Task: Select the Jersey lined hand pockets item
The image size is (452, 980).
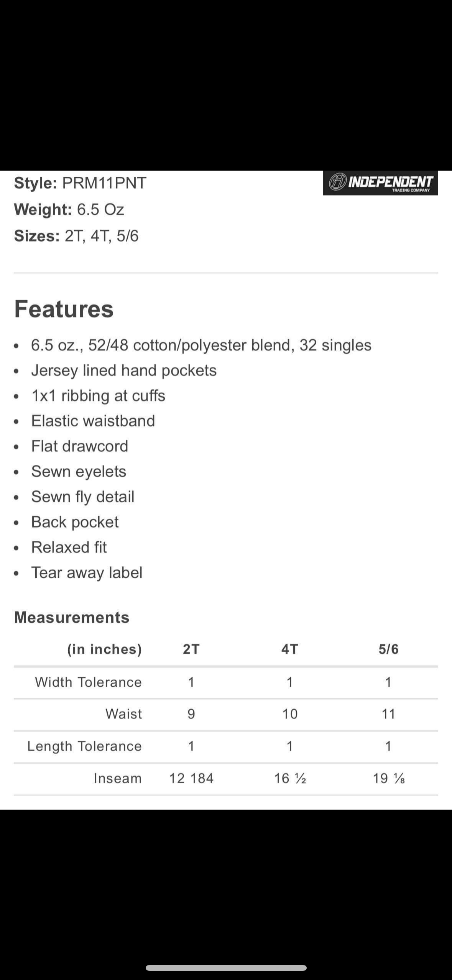Action: 124,370
